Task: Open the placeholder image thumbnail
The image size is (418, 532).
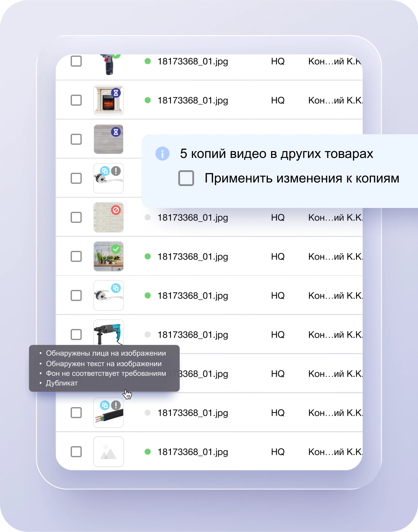Action: point(108,452)
